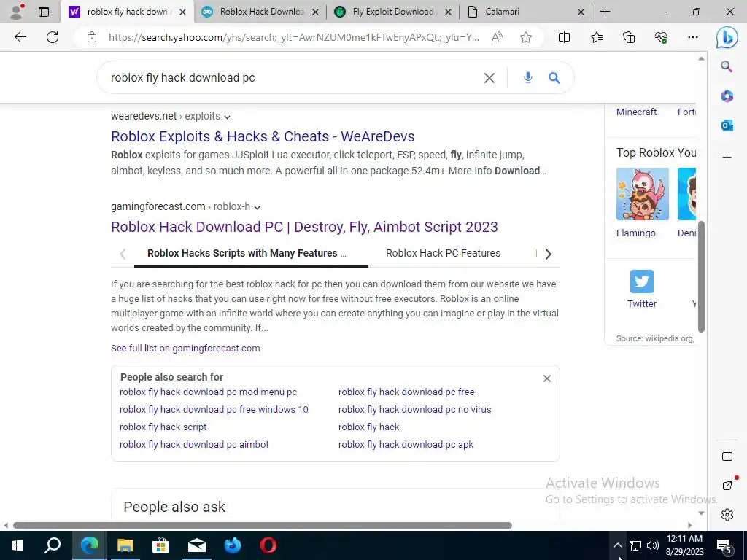The image size is (747, 560).
Task: Open Minecraft related link
Action: click(x=636, y=112)
